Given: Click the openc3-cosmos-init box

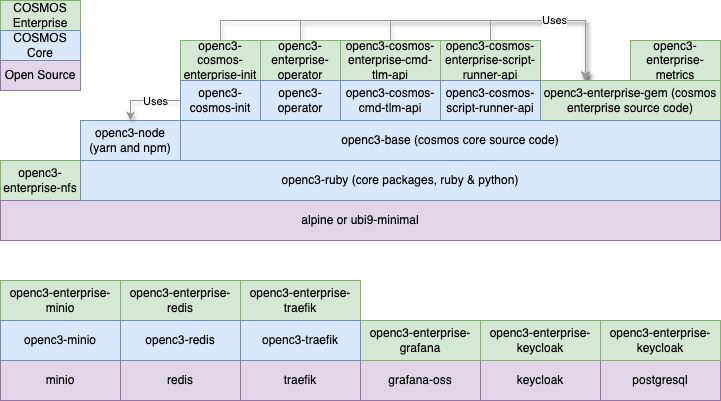Looking at the screenshot, I should pyautogui.click(x=220, y=101).
